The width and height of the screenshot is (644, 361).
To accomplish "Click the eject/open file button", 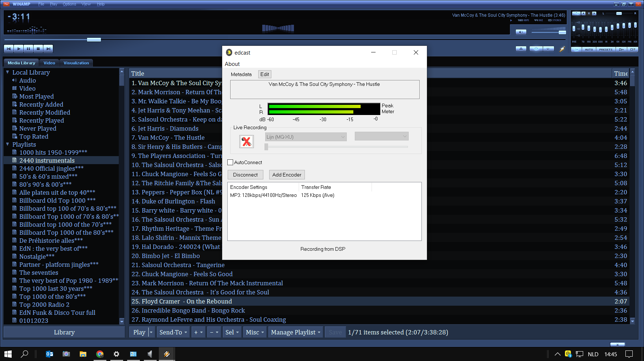I will tap(521, 49).
